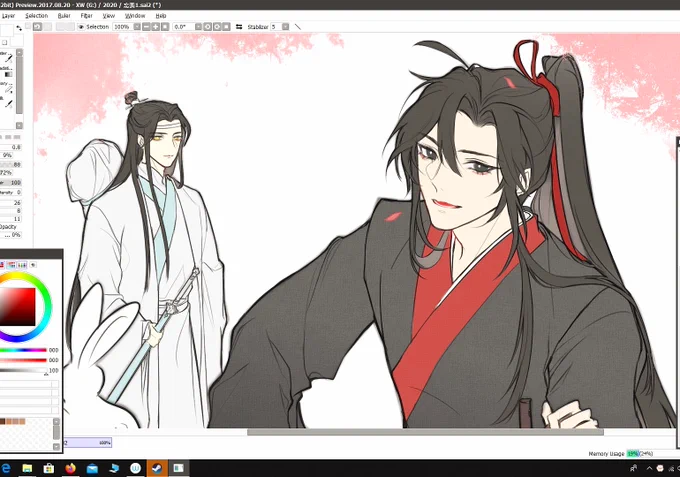Click the straight line drawing mode icon
The width and height of the screenshot is (680, 477).
coord(298,27)
